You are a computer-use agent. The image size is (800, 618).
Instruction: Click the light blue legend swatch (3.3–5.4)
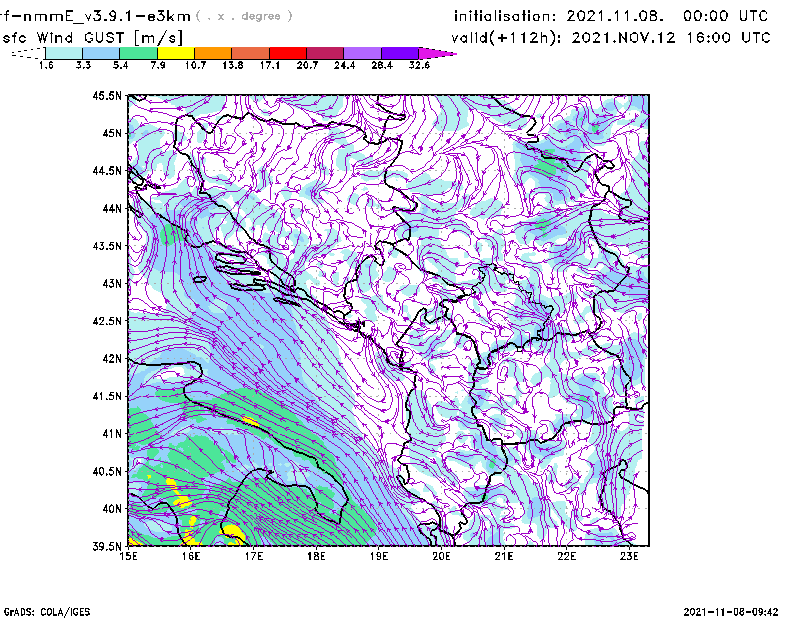coord(101,53)
